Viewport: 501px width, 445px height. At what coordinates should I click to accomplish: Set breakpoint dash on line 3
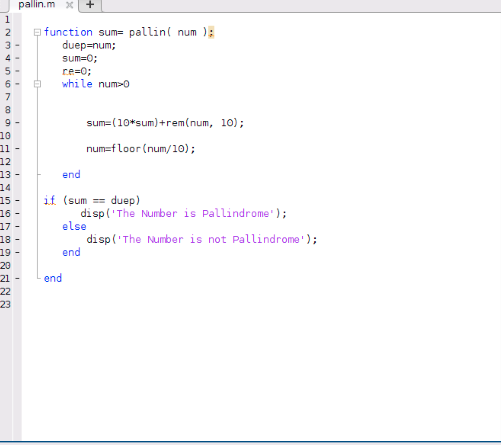tap(17, 45)
